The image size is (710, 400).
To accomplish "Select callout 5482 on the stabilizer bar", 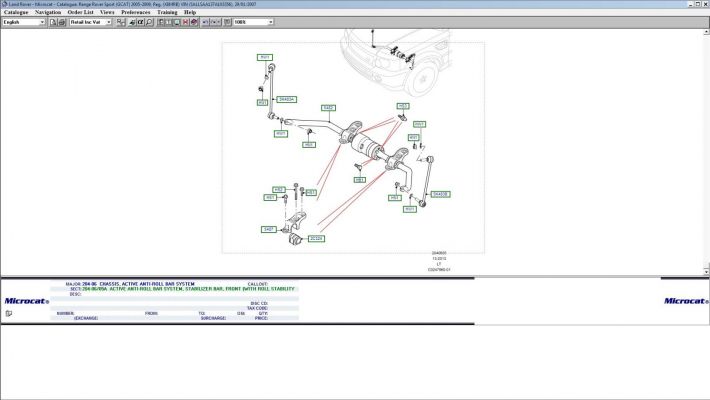I will 328,108.
